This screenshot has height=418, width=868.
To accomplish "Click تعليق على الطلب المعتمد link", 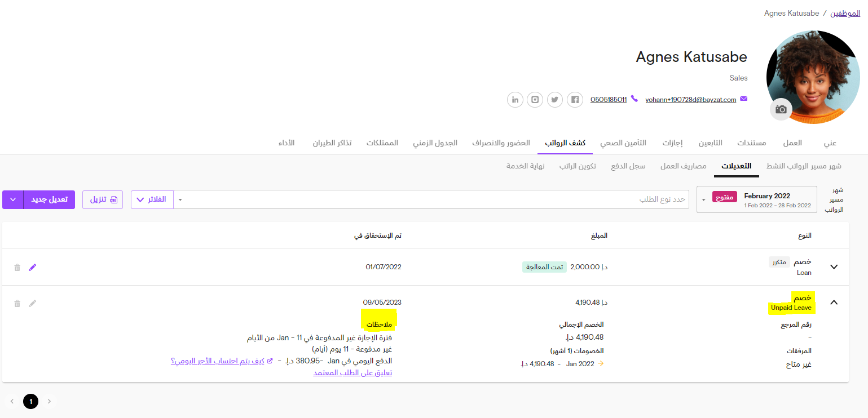I will point(353,373).
